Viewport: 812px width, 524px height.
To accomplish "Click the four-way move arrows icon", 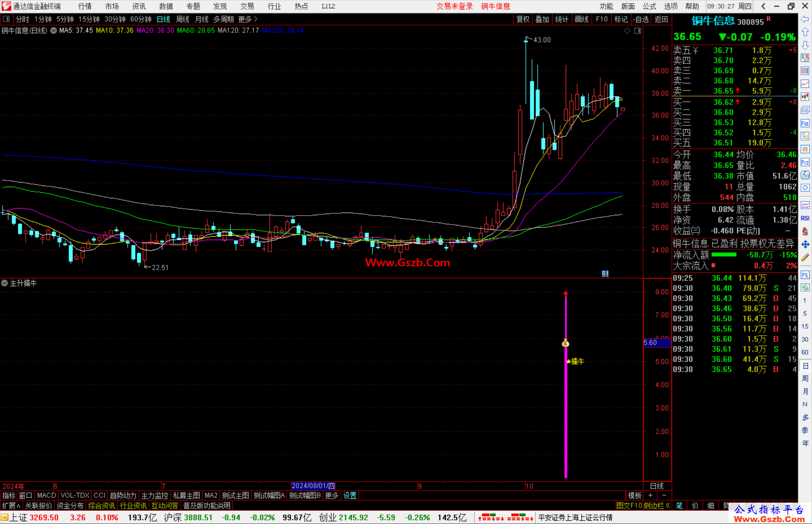I will point(805,245).
